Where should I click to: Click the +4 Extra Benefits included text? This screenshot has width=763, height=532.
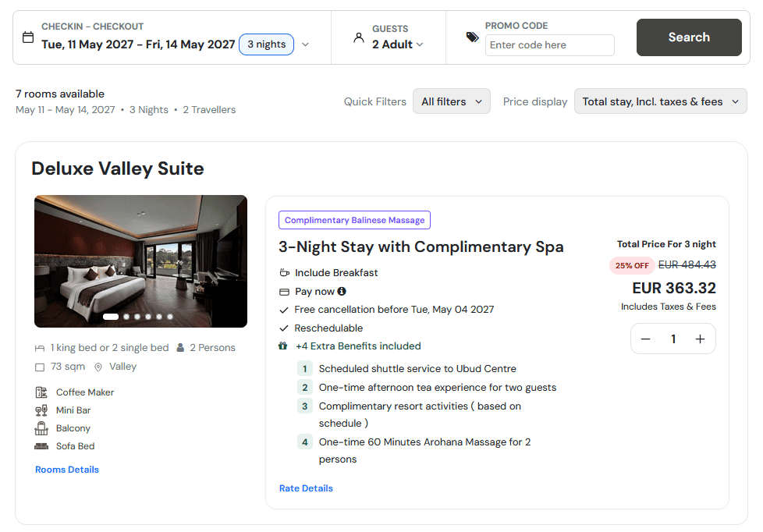(x=358, y=346)
